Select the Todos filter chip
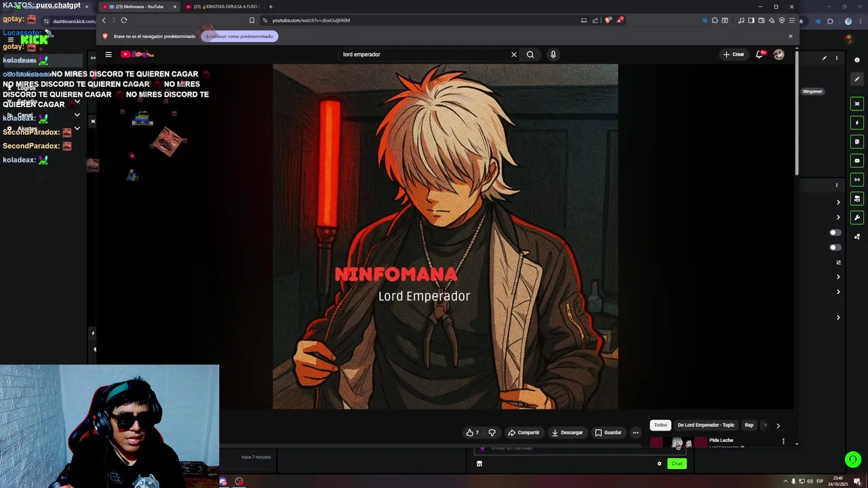Viewport: 868px width, 488px height. (x=660, y=425)
